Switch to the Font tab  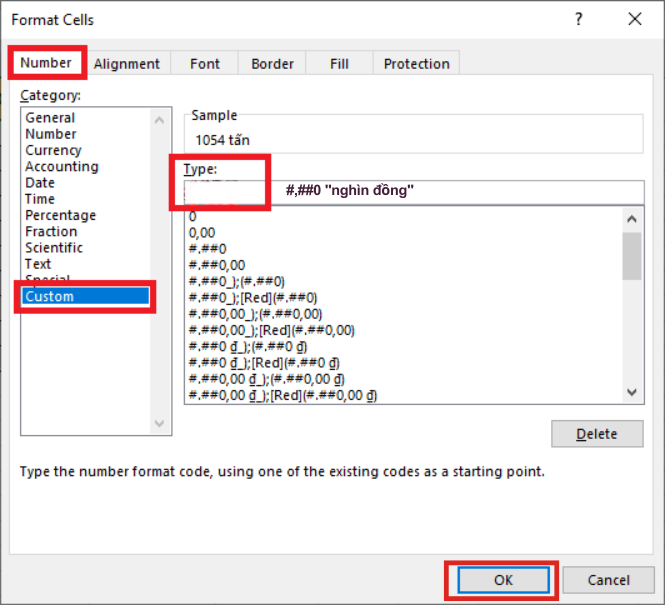(205, 64)
